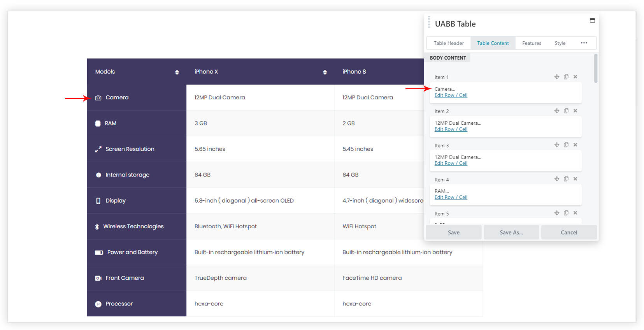Click the Cancel button
644x330 pixels.
click(569, 232)
